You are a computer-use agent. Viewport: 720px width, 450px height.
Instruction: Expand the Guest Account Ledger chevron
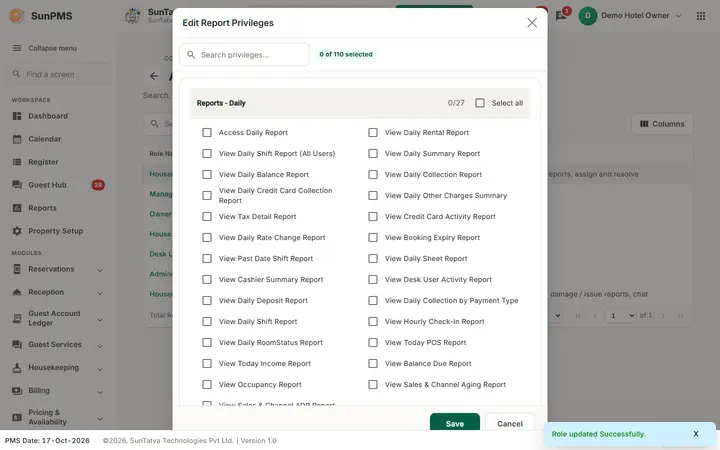pos(100,320)
